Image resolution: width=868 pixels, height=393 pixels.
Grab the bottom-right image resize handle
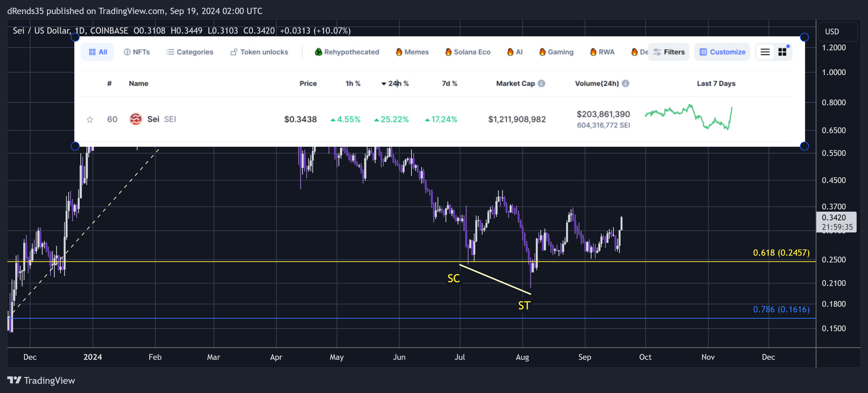point(804,146)
